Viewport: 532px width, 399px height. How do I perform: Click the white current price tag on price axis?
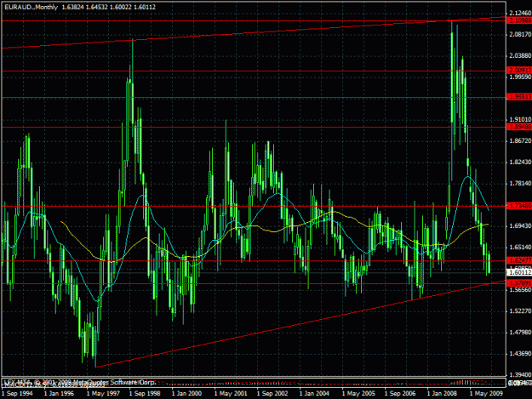[x=519, y=272]
